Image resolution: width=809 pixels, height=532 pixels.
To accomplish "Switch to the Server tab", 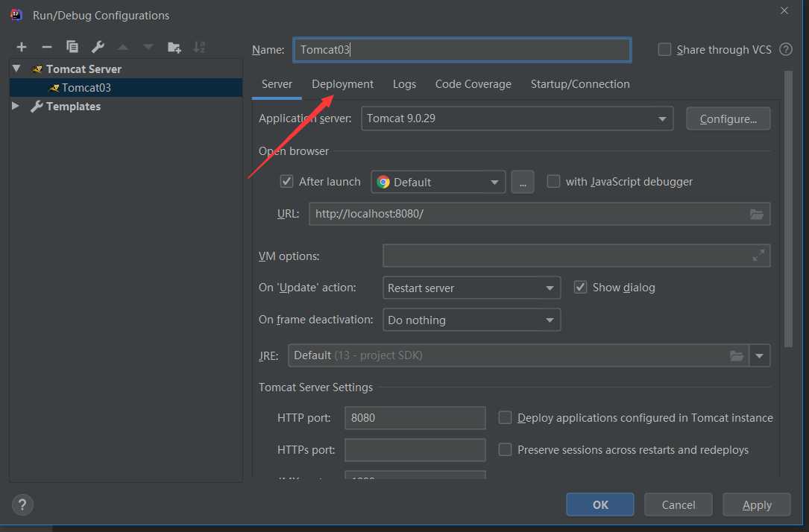I will [x=277, y=84].
